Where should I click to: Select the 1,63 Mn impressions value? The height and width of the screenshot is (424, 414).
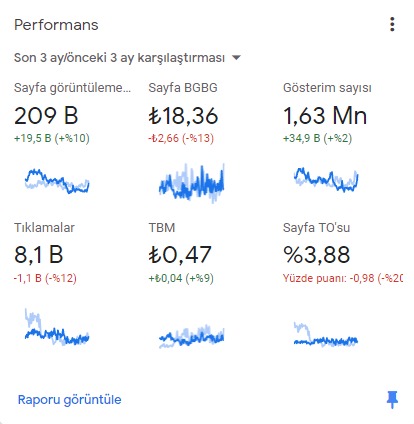pyautogui.click(x=325, y=116)
